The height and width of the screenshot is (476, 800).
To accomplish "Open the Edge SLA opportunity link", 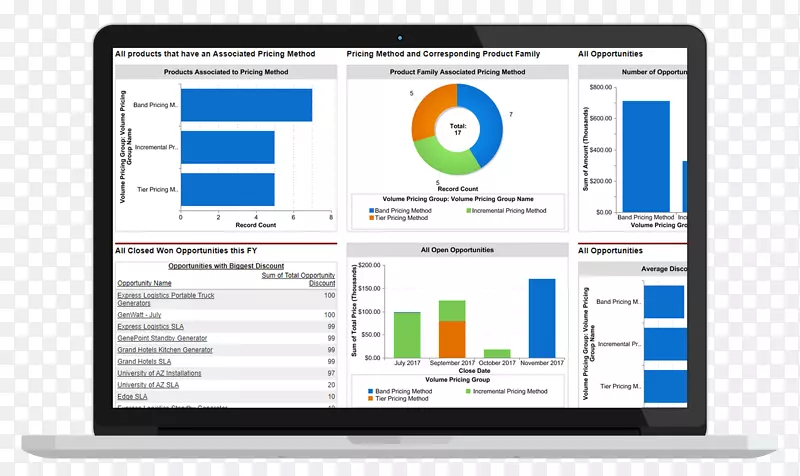I will pyautogui.click(x=132, y=396).
